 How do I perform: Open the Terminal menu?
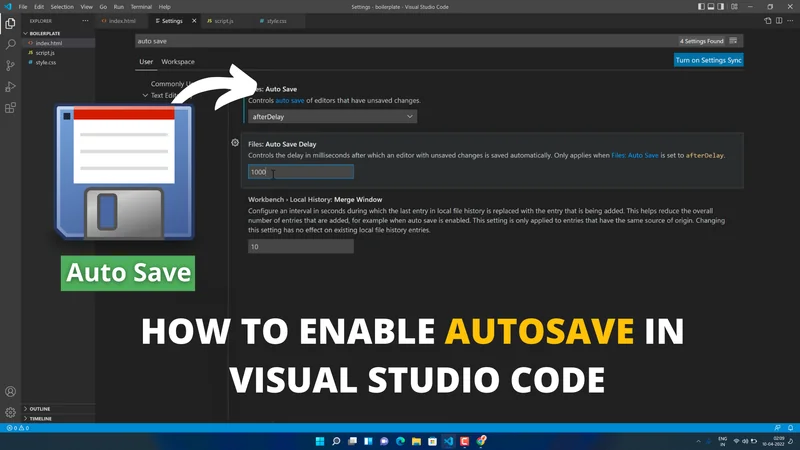(141, 7)
